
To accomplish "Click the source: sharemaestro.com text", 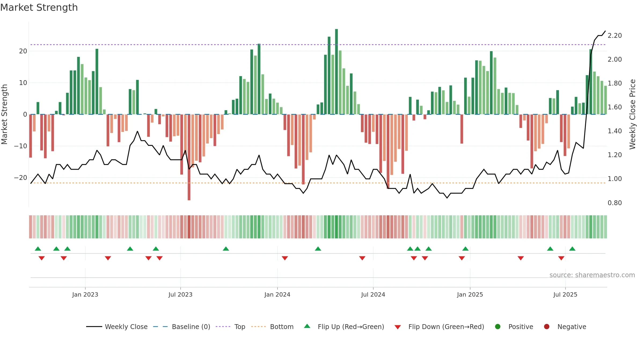I will pos(592,275).
